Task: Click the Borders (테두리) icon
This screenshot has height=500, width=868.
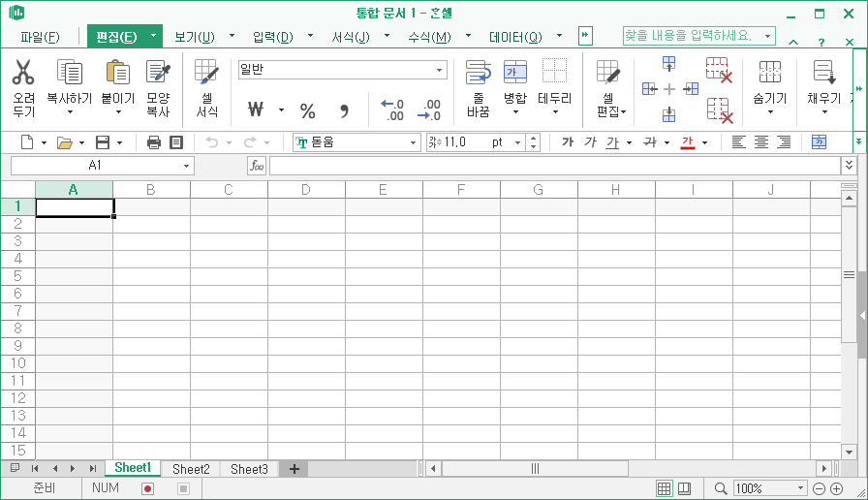Action: coord(554,72)
